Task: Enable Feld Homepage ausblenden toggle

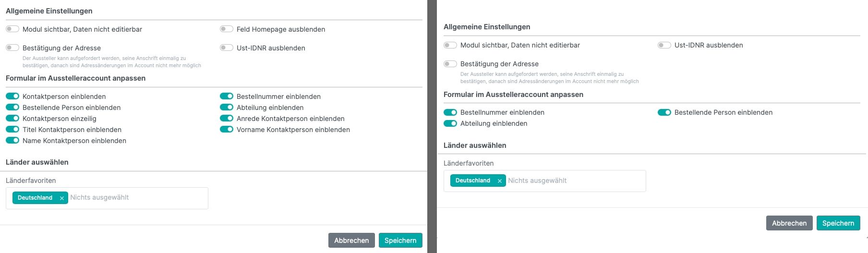Action: coord(227,29)
